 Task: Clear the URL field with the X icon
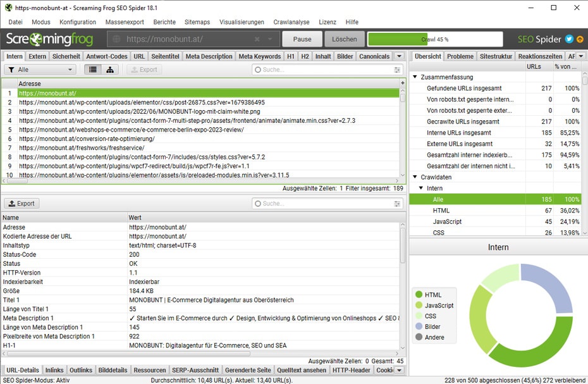pyautogui.click(x=257, y=39)
